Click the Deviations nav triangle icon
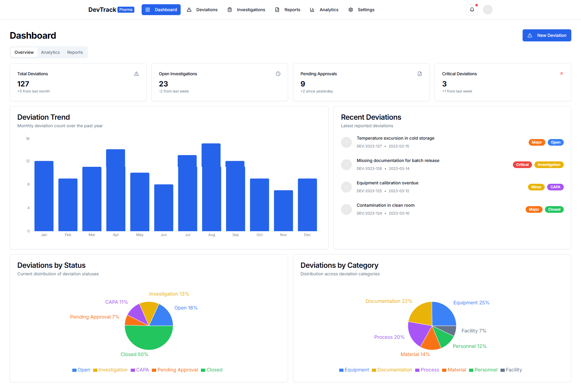581x392 pixels. pyautogui.click(x=189, y=10)
